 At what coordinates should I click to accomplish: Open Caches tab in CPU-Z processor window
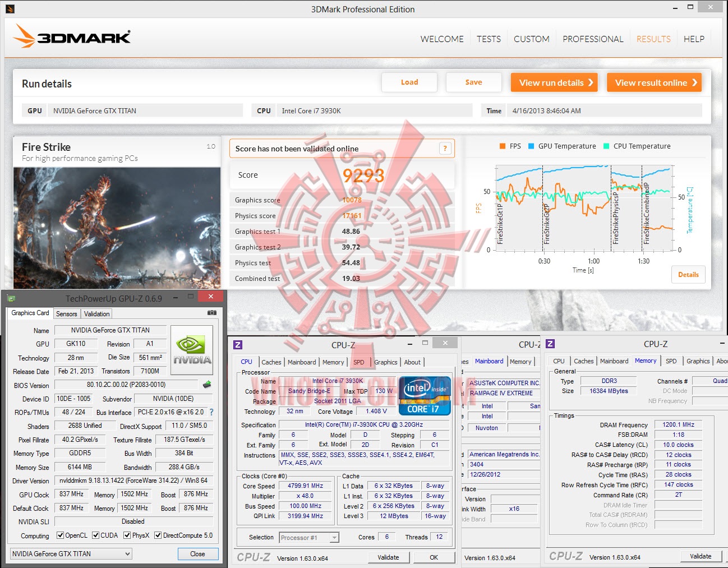click(x=271, y=362)
